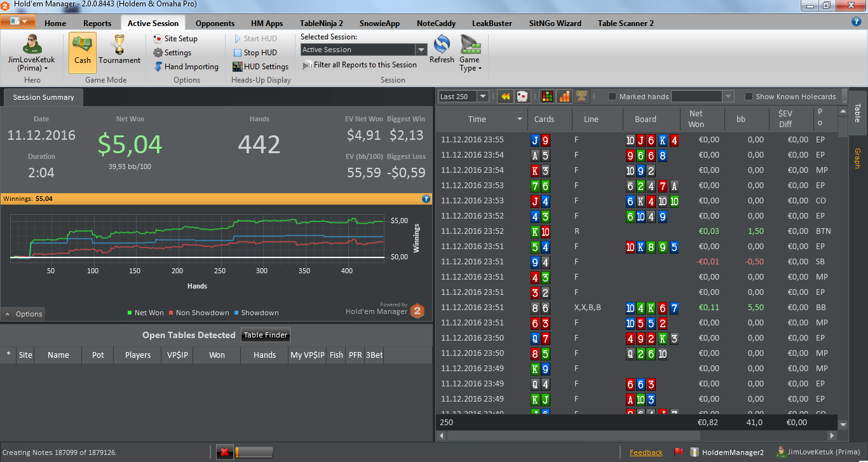
Task: Open the SitNGo Wizard tab
Action: click(x=555, y=24)
